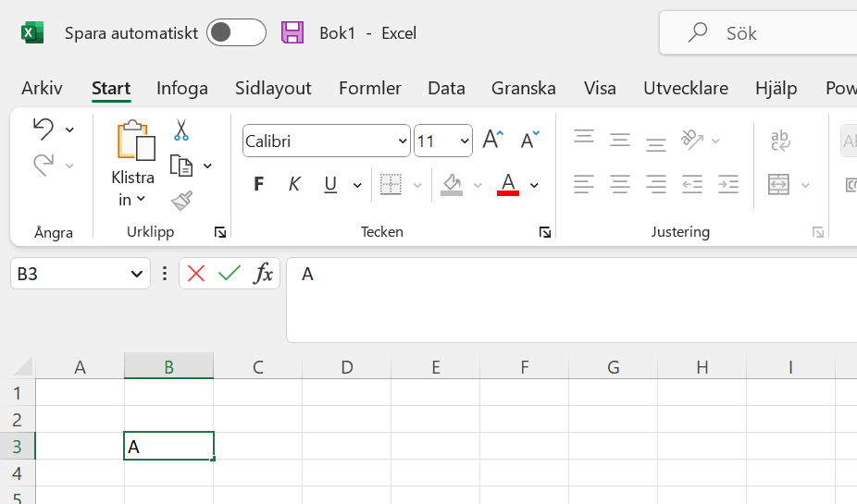Viewport: 857px width, 504px height.
Task: Align text to middle of cell
Action: [620, 141]
